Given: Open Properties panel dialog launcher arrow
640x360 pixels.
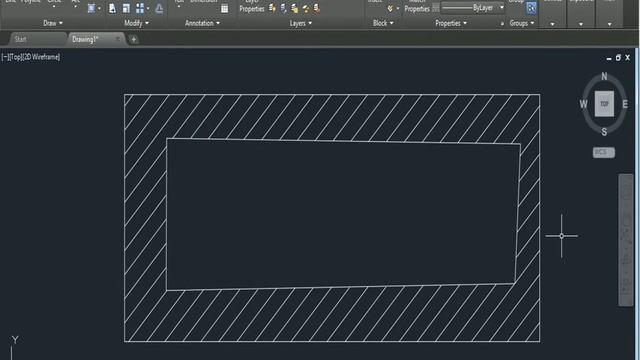Looking at the screenshot, I should click(x=502, y=24).
